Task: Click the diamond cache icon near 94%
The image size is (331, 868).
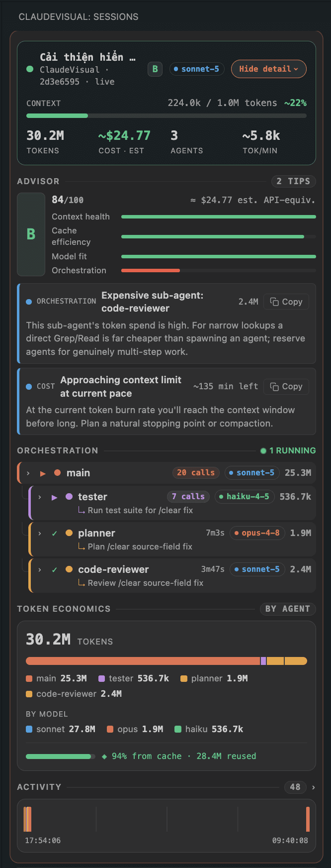Action: [104, 757]
